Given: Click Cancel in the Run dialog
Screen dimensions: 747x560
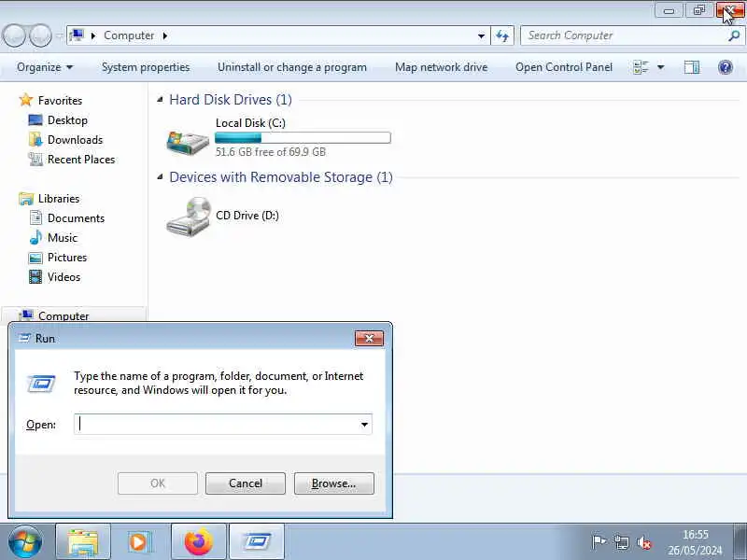Looking at the screenshot, I should 246,483.
